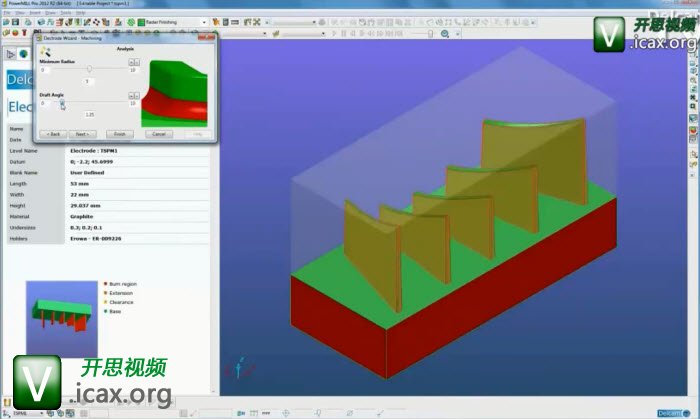Click the orange tool icon after strategy dropdown
Screen dimensions: 700x419
coord(217,22)
